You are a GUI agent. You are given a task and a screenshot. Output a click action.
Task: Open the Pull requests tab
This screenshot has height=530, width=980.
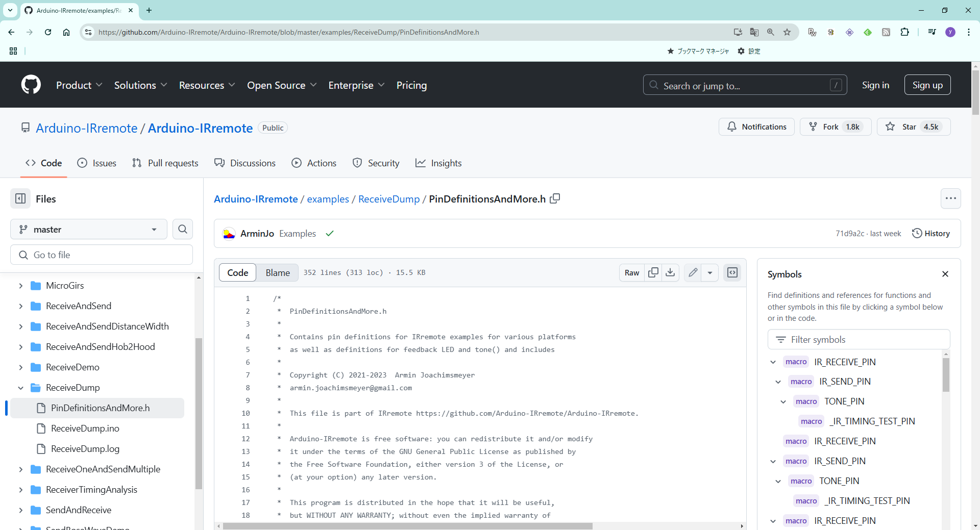[x=165, y=163]
